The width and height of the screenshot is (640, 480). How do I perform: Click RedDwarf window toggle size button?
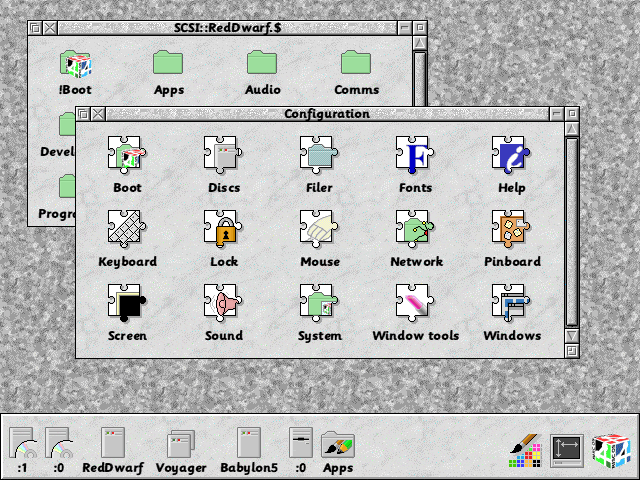click(x=420, y=28)
